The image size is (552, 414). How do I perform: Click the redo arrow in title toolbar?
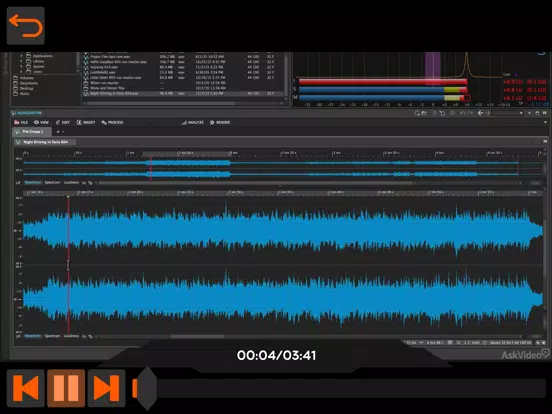(470, 113)
